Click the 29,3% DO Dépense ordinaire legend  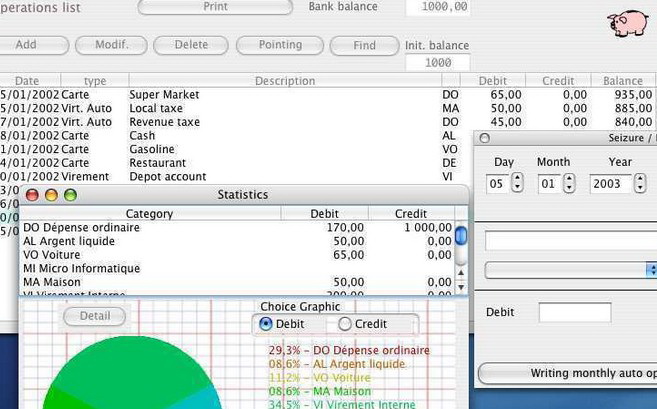pyautogui.click(x=349, y=350)
